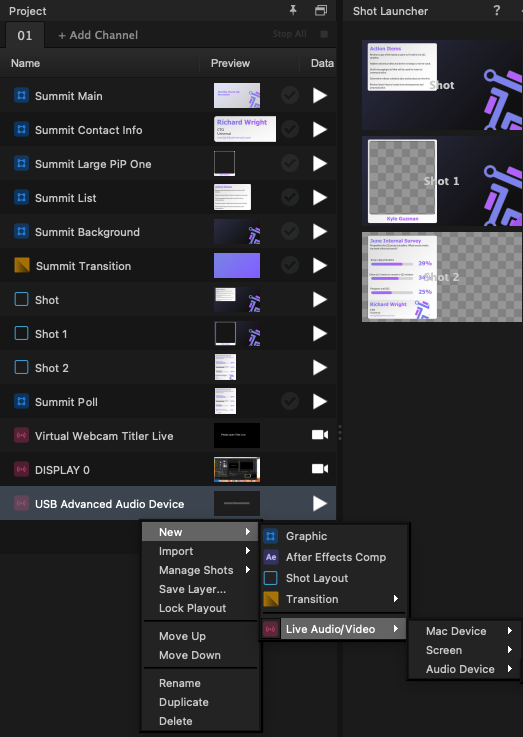This screenshot has width=523, height=737.
Task: Undock the Project panel window icon
Action: tap(321, 10)
